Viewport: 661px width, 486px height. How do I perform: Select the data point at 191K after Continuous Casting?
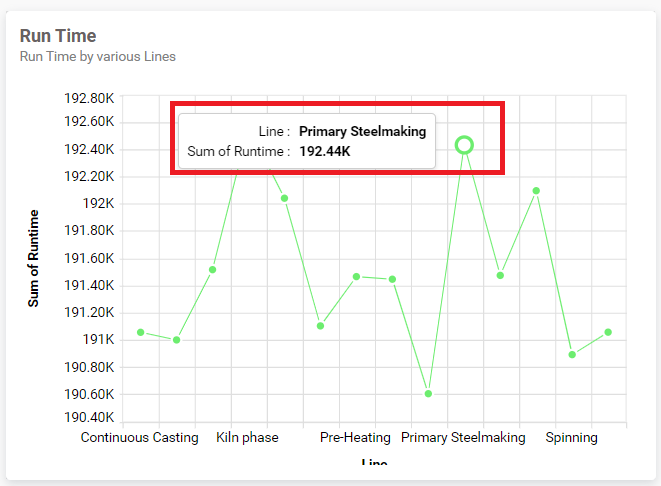(177, 340)
